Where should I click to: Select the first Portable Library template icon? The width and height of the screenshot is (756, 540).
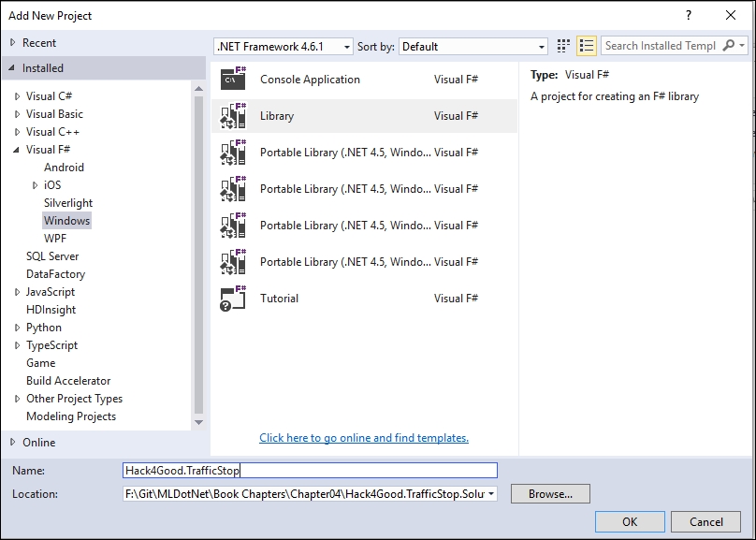pyautogui.click(x=233, y=153)
